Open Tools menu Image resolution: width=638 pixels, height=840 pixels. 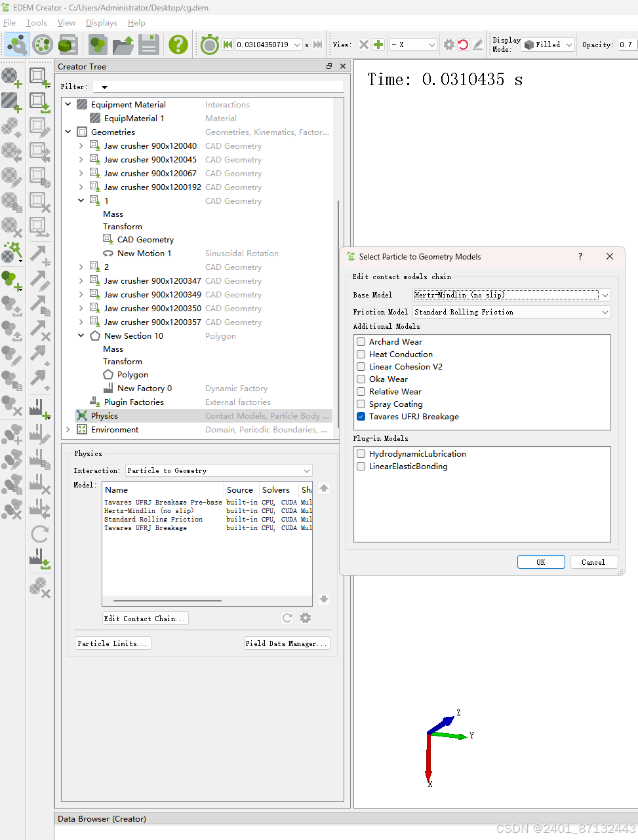tap(36, 22)
